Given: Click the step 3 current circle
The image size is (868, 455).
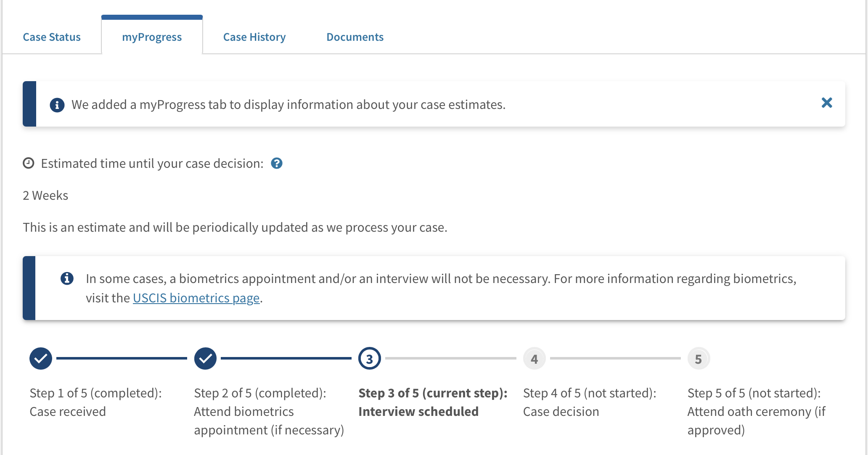Looking at the screenshot, I should tap(370, 359).
